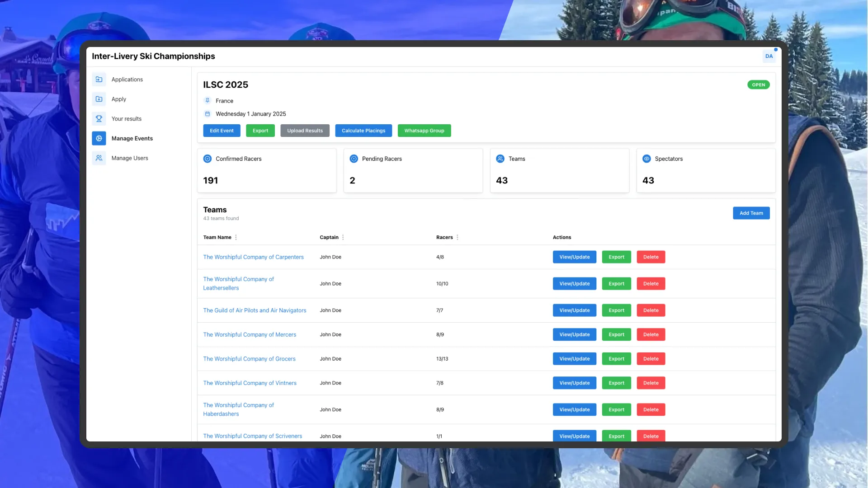
Task: Select the calendar icon beside the event date
Action: point(208,113)
